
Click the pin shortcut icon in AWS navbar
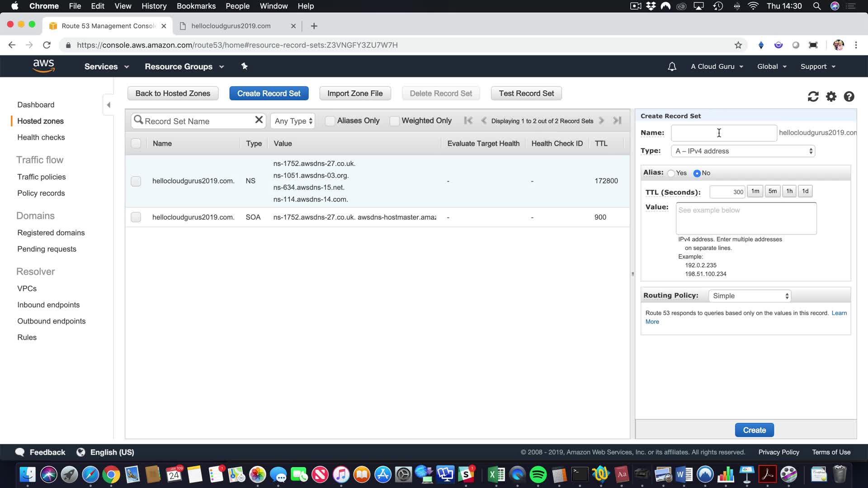[244, 66]
